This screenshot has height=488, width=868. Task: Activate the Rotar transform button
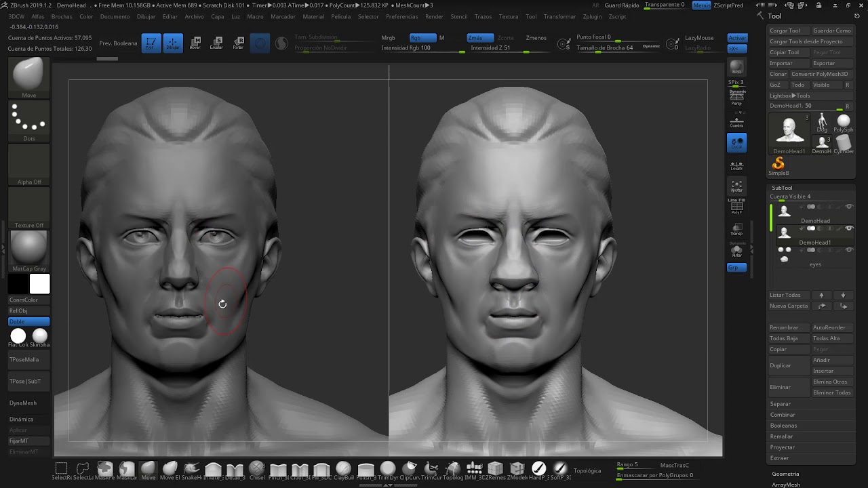tap(238, 43)
